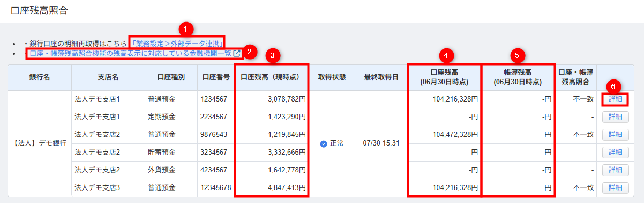
Task: Click red annotation marker number 3
Action: (273, 55)
